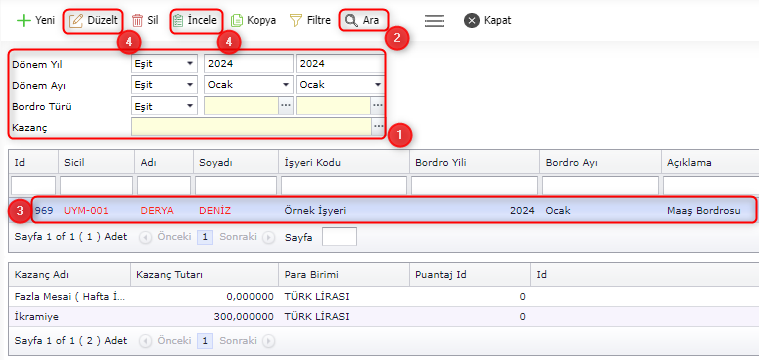Click Bordro Yili filter box
The width and height of the screenshot is (759, 360).
tap(474, 185)
